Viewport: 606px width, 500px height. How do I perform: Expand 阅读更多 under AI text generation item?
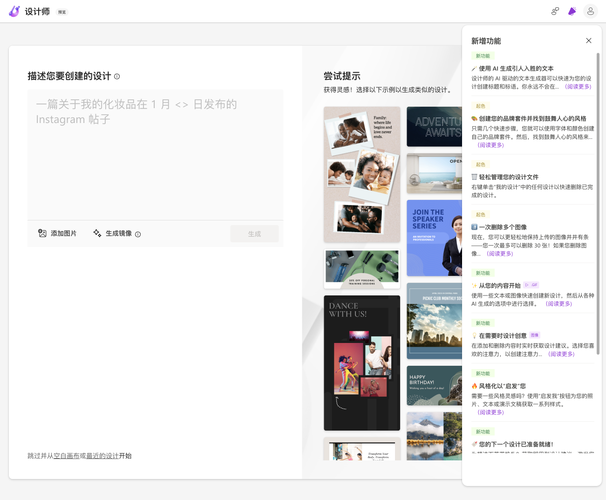pos(579,87)
